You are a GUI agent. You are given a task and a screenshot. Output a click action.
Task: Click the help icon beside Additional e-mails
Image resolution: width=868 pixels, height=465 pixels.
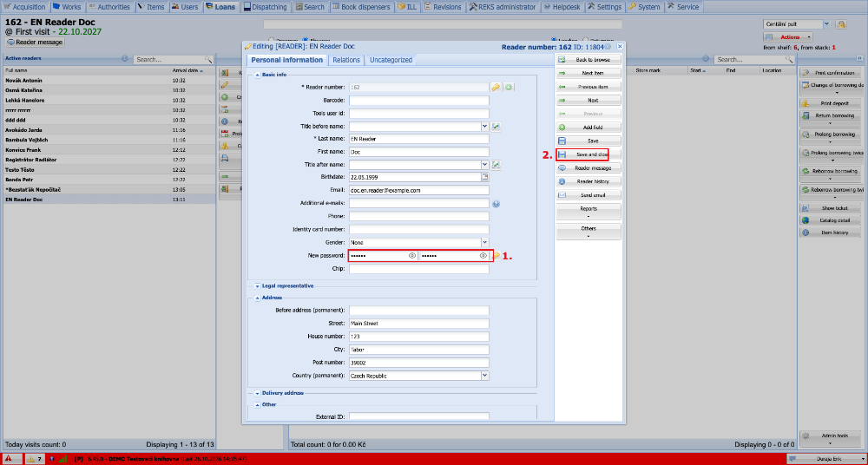point(496,204)
